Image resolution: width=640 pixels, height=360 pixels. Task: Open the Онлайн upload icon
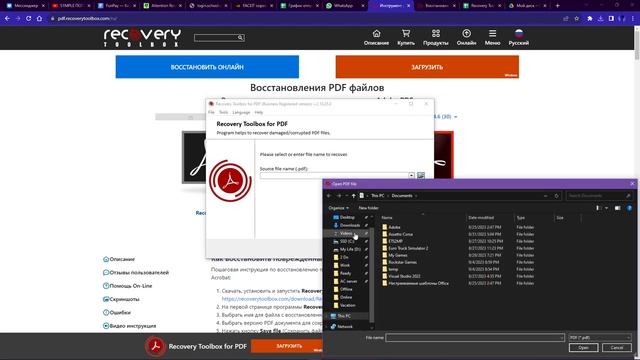click(x=466, y=33)
